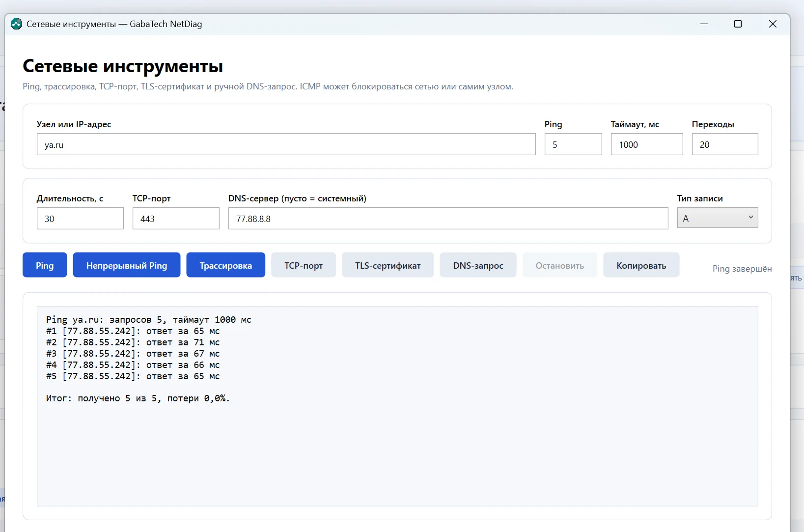Click the Ping count field
The width and height of the screenshot is (804, 532).
(573, 144)
